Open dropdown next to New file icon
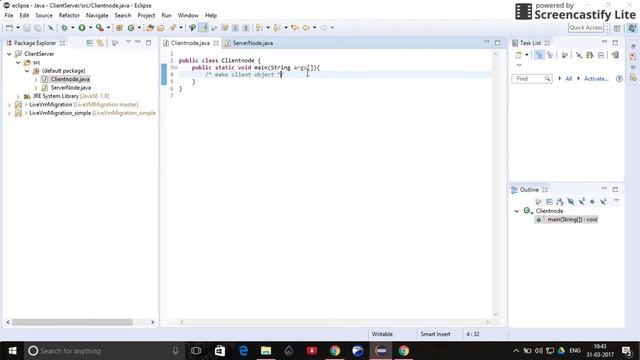640x360 pixels. (x=18, y=28)
